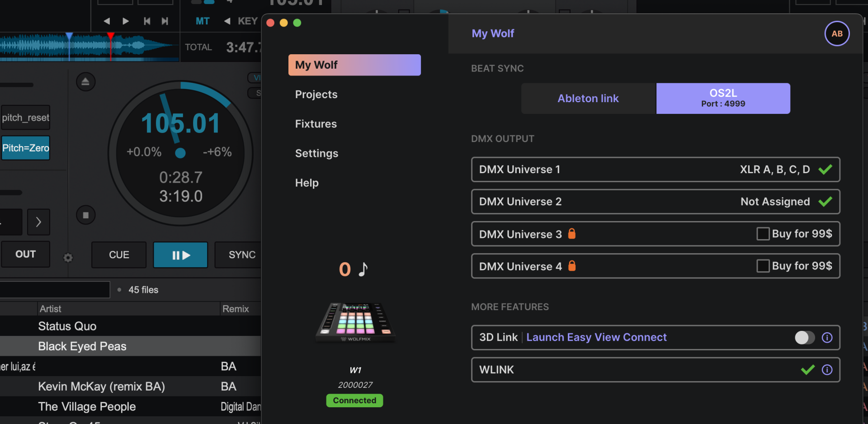Click the Wolfmix W1 device thumbnail
Image resolution: width=868 pixels, height=424 pixels.
[x=355, y=322]
